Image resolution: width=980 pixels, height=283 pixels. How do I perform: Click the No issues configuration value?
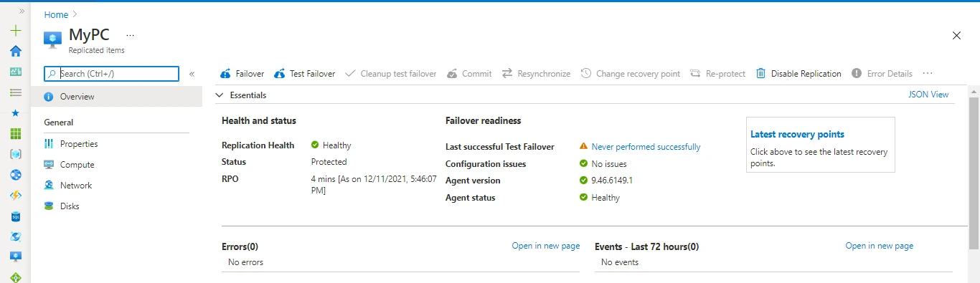(603, 164)
